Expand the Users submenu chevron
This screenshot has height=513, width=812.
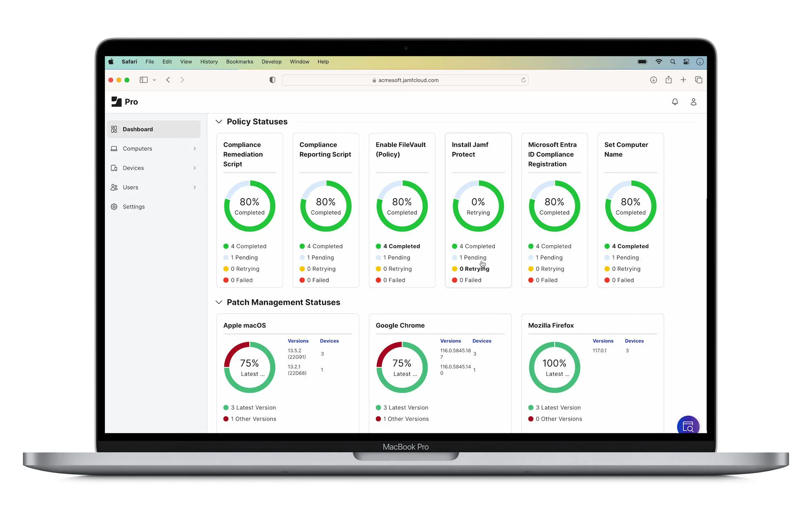point(195,187)
